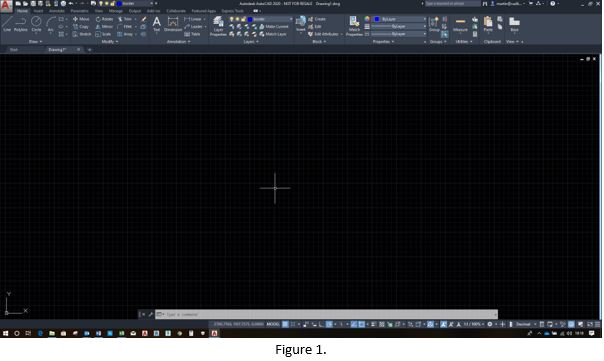Select the Copy tool
Image resolution: width=604 pixels, height=361 pixels.
click(81, 27)
